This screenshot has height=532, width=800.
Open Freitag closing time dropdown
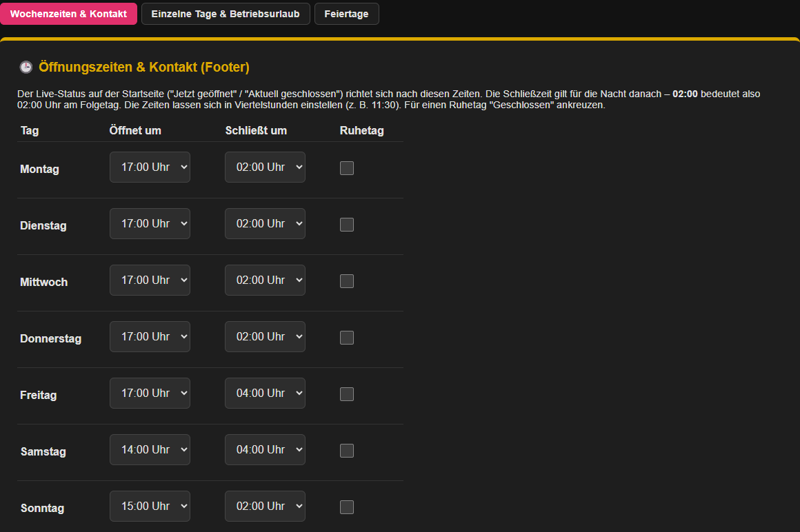[266, 393]
